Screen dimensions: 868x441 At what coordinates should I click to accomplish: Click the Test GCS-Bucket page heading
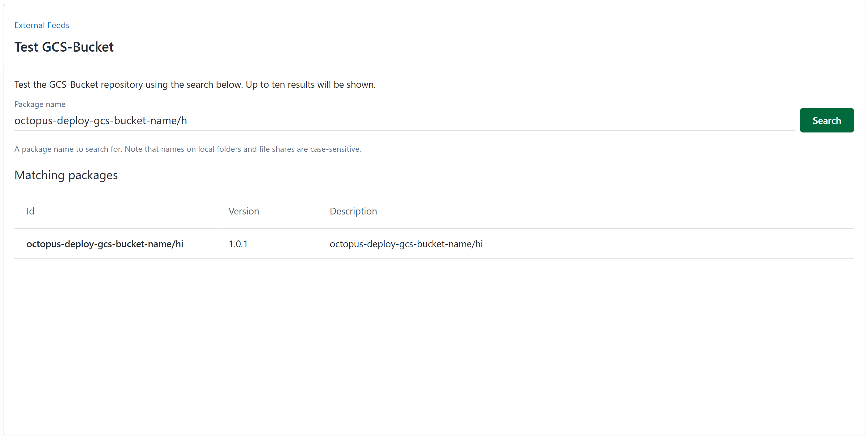(x=64, y=47)
